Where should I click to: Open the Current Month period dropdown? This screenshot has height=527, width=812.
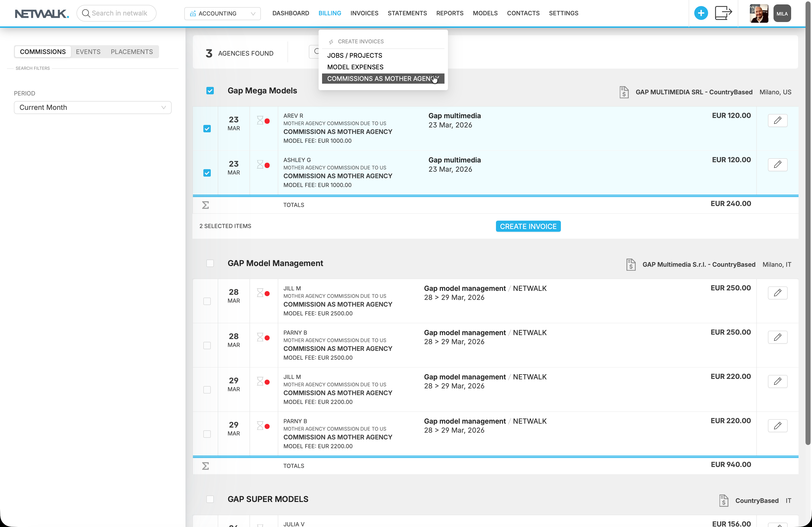click(x=93, y=108)
